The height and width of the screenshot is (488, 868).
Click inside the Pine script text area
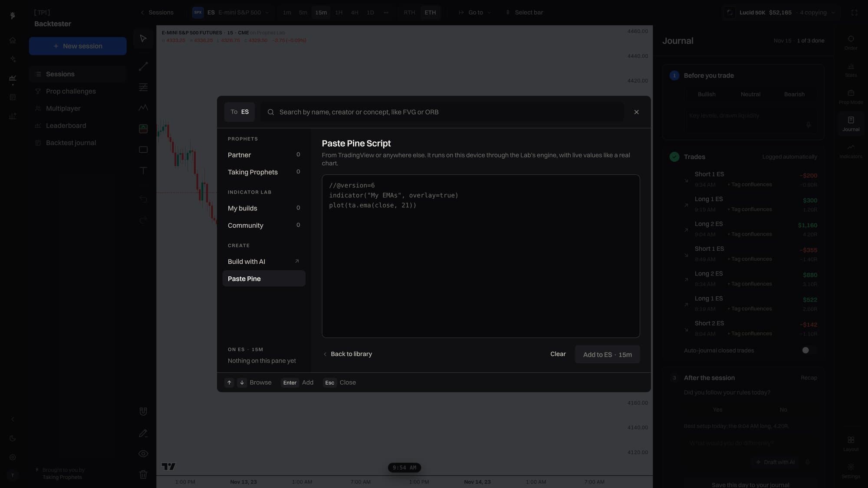[x=480, y=256]
